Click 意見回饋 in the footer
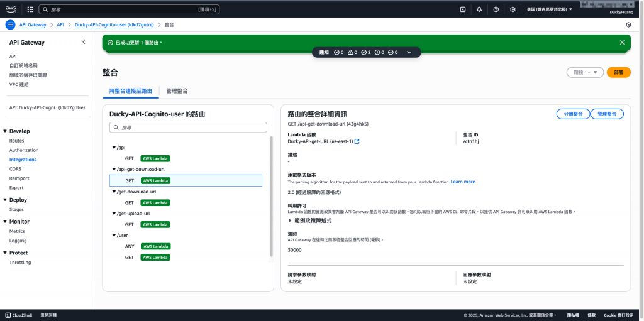644x321 pixels. (48, 315)
